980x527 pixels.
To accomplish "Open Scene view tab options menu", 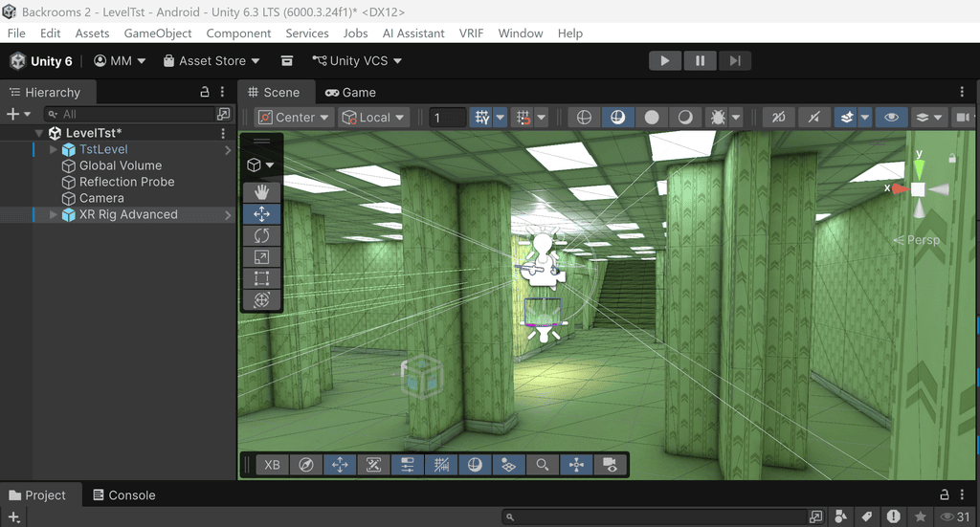I will click(962, 92).
